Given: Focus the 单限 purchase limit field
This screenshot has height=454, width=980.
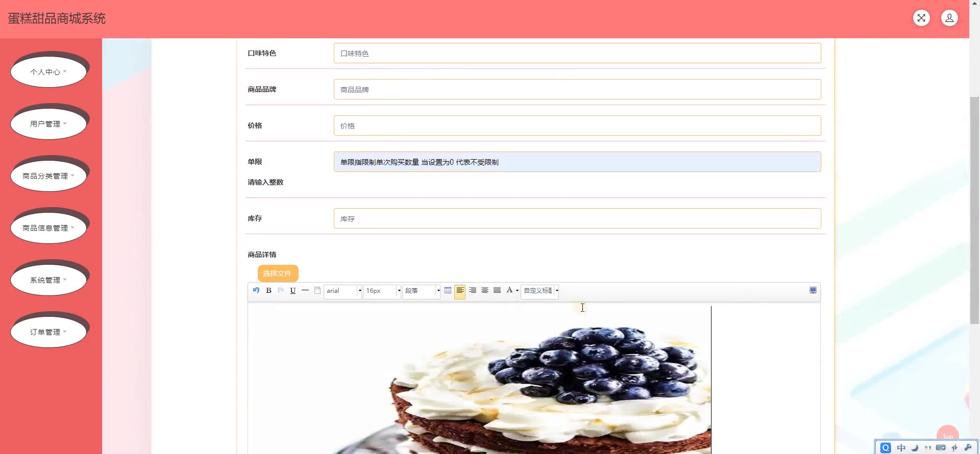Looking at the screenshot, I should tap(577, 162).
